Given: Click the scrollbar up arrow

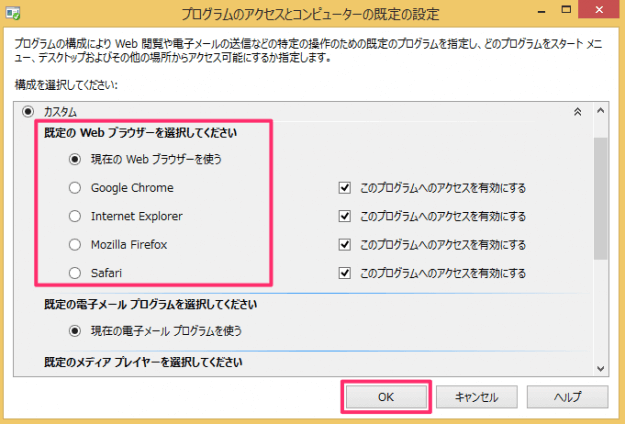Looking at the screenshot, I should 601,110.
